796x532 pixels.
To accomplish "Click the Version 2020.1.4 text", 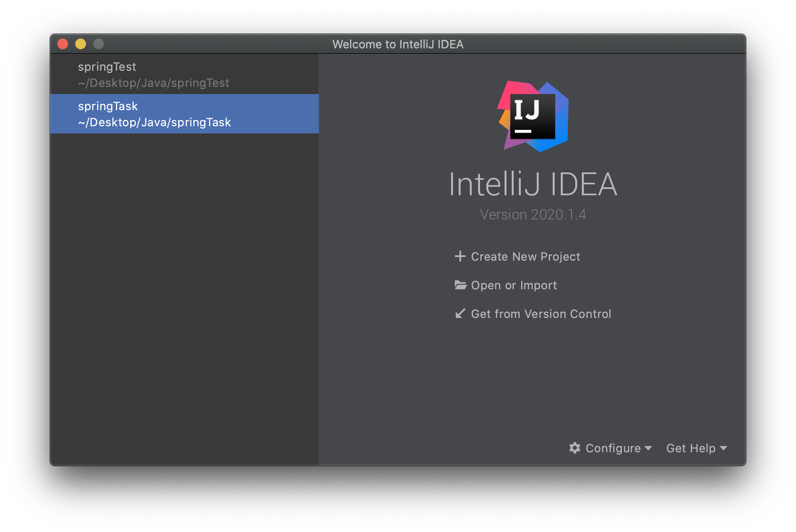I will (533, 215).
